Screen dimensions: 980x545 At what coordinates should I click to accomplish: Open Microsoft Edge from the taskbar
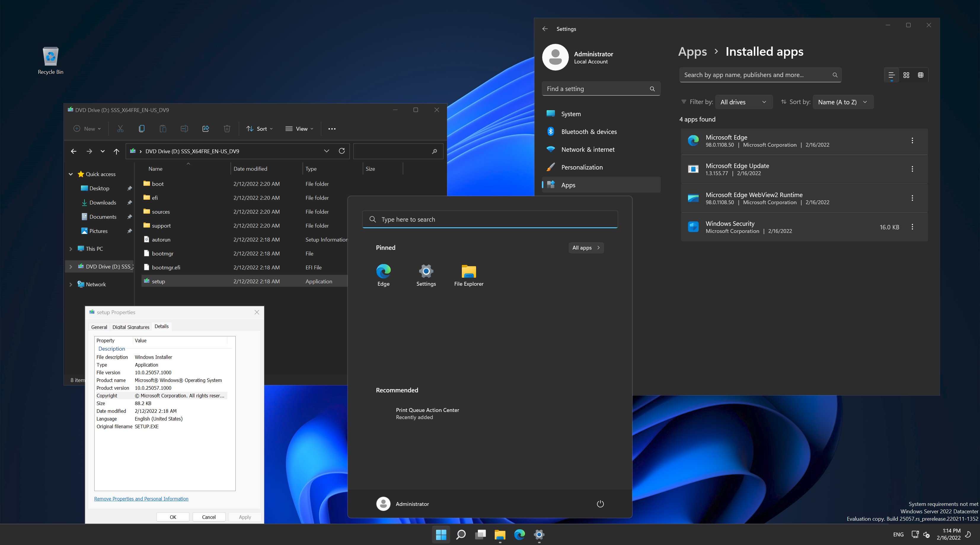(519, 534)
